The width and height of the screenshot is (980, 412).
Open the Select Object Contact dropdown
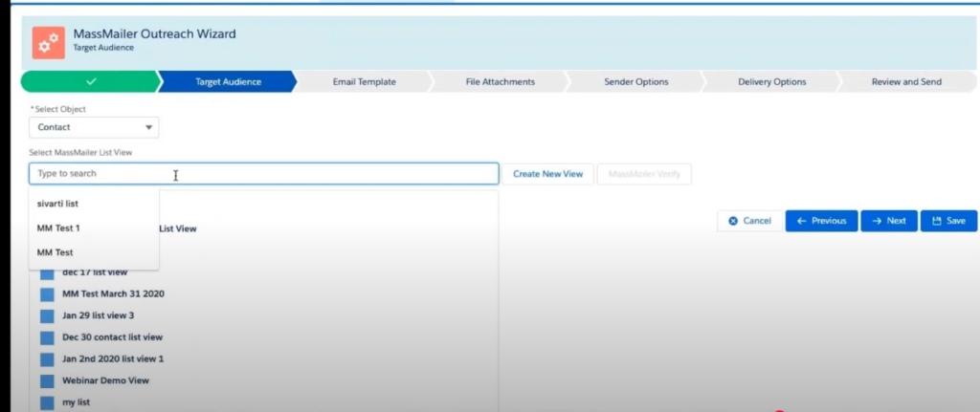(x=94, y=127)
